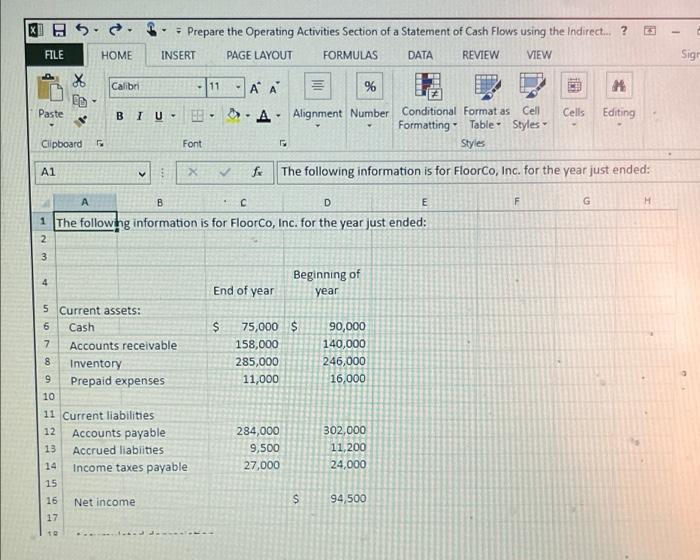Open the Font dialog launcher
Image resolution: width=700 pixels, height=560 pixels.
click(x=283, y=143)
